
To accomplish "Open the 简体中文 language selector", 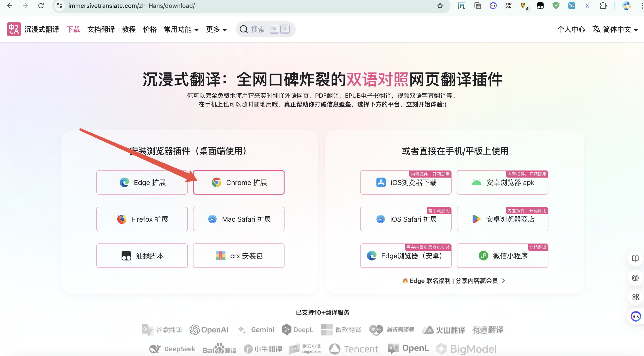I will coord(615,29).
